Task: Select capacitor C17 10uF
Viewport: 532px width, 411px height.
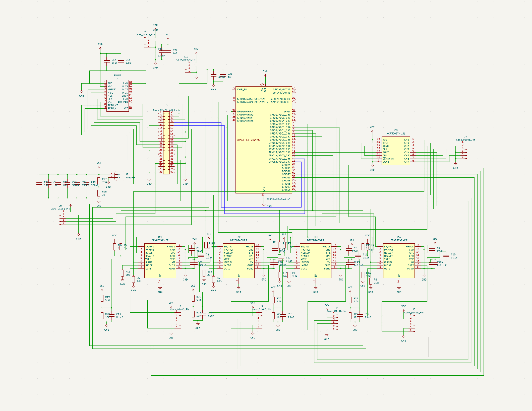Action: click(107, 61)
